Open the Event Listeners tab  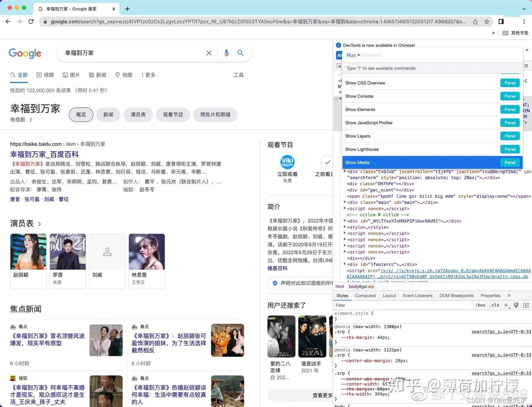point(417,296)
